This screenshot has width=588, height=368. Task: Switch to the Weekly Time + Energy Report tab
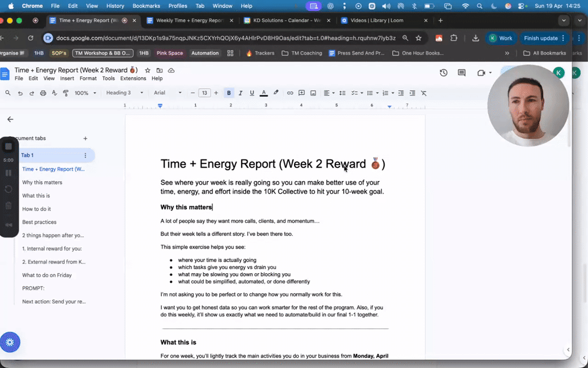[x=189, y=21]
